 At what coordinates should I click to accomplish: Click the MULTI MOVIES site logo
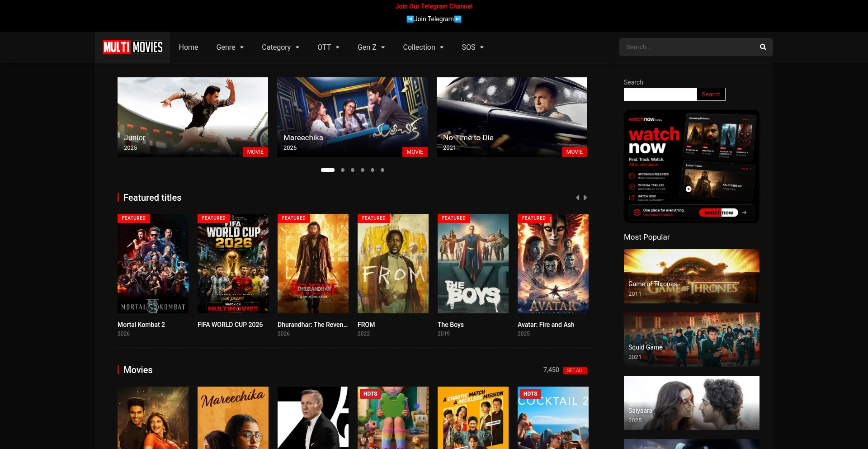132,47
